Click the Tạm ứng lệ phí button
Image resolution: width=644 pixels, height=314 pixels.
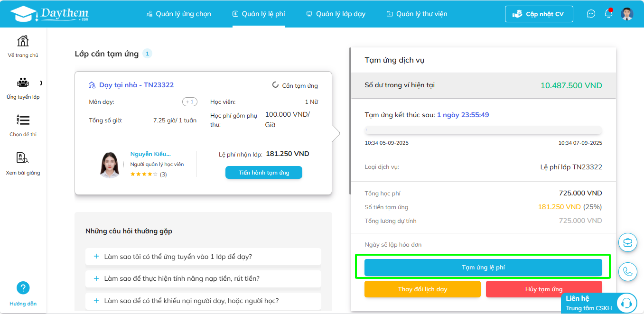pyautogui.click(x=483, y=268)
